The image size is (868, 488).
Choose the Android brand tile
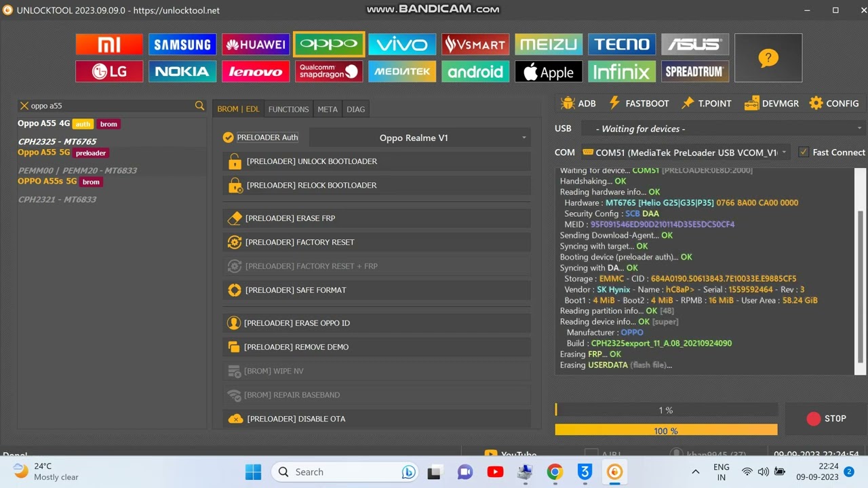(475, 71)
